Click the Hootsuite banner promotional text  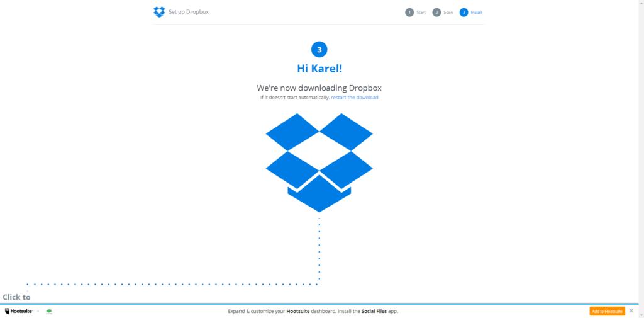click(x=313, y=312)
